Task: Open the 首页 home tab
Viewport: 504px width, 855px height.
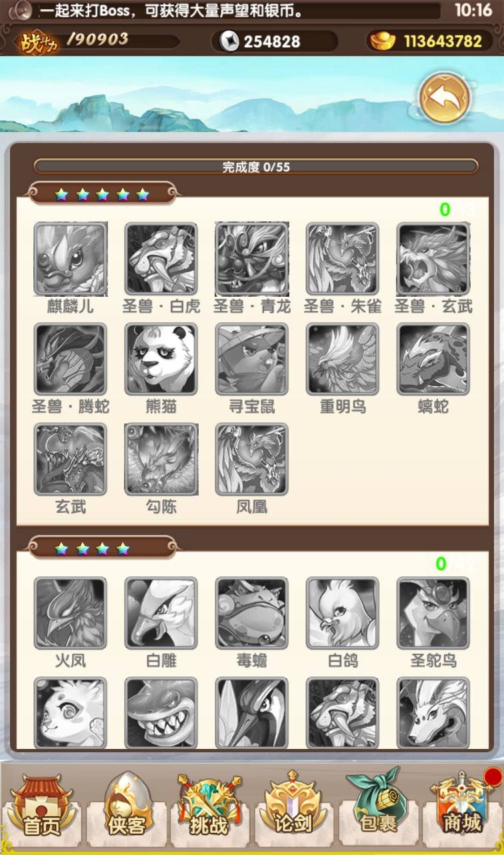Action: 42,807
